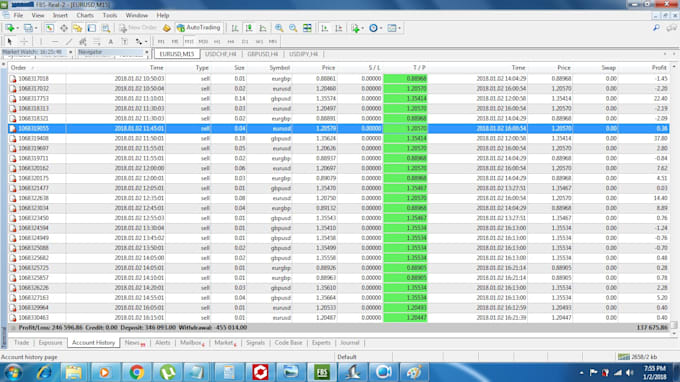Switch chart to line chart
The image size is (680, 382).
point(263,28)
